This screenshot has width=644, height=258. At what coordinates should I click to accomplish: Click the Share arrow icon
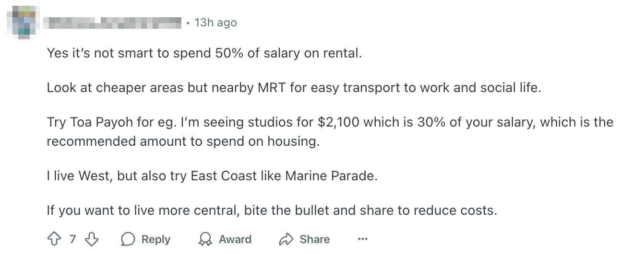286,239
